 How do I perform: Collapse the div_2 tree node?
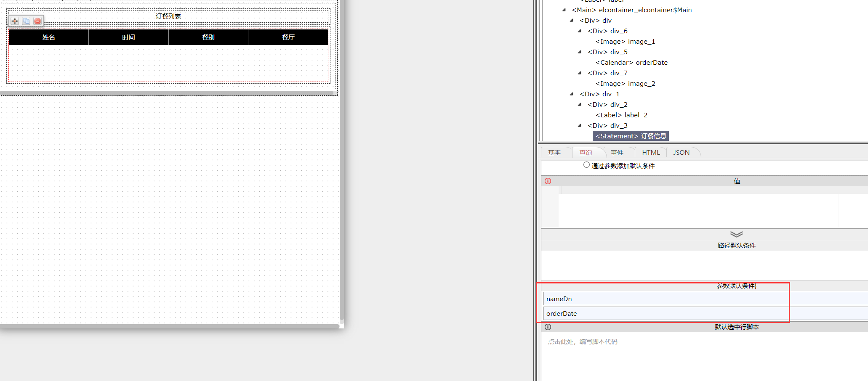[580, 104]
